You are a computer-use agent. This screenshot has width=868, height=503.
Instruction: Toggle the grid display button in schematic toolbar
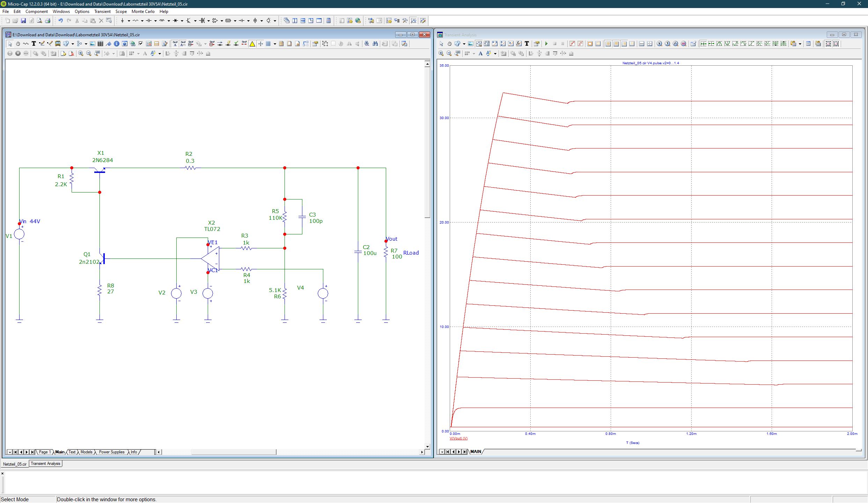click(x=268, y=44)
